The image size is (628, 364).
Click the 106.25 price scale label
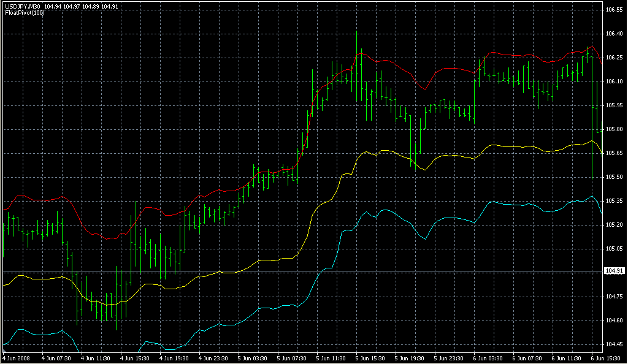pos(615,58)
